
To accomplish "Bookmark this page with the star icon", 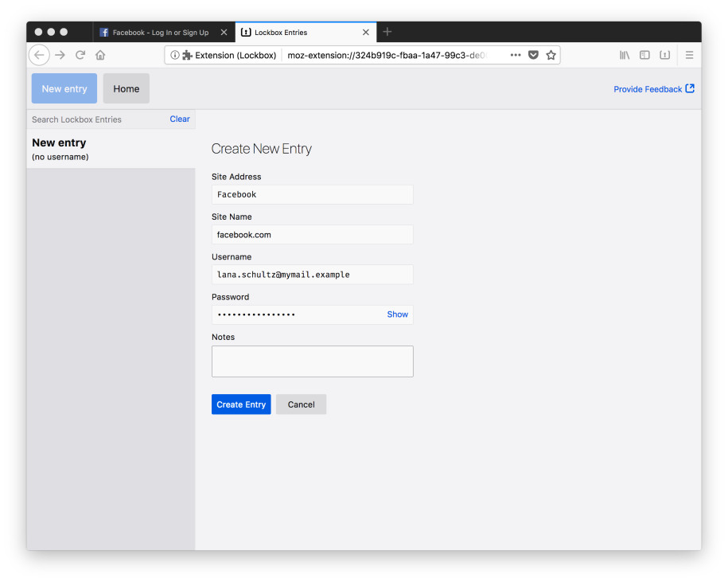I will point(551,55).
